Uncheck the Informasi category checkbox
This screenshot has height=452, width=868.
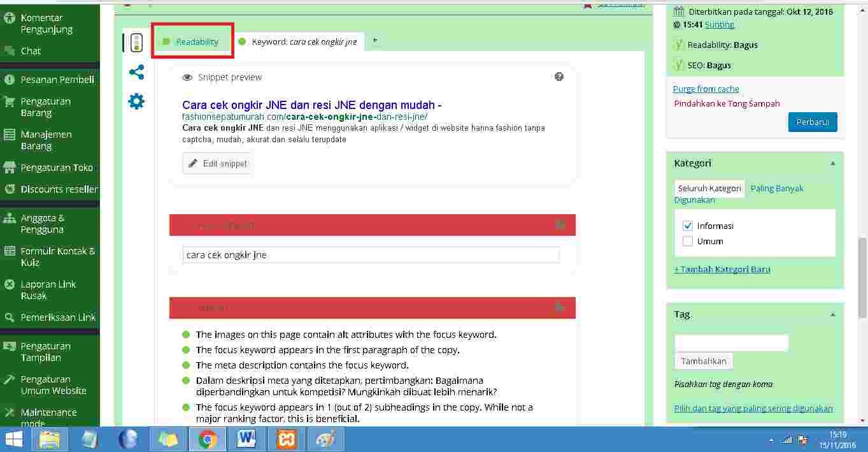tap(688, 226)
